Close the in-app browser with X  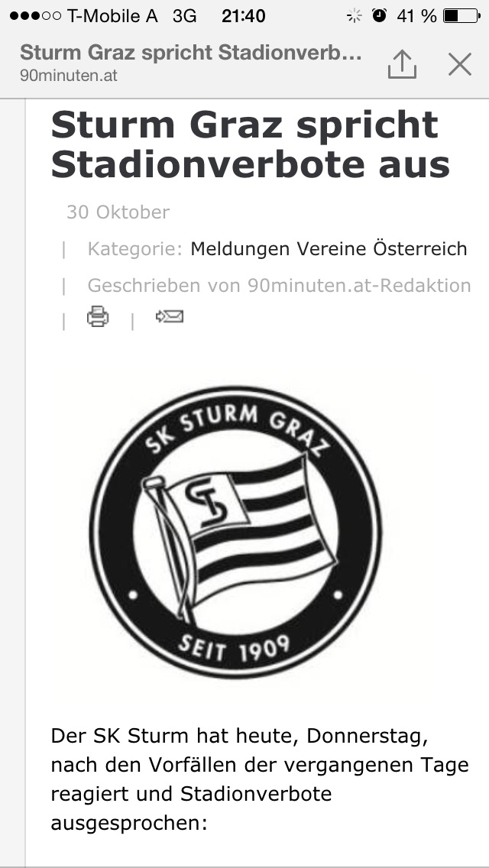(x=460, y=63)
